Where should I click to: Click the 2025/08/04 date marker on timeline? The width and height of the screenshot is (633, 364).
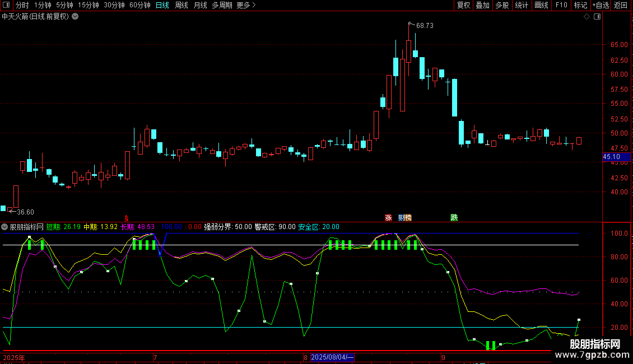point(332,357)
